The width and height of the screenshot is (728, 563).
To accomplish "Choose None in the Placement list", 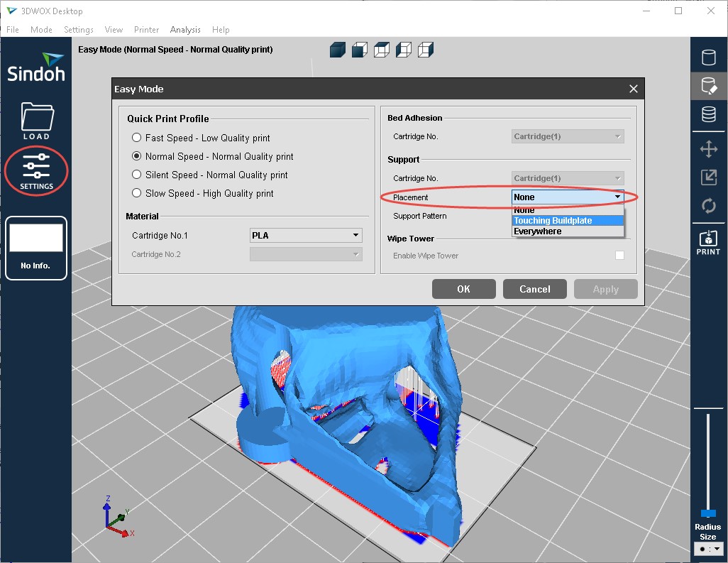I will (568, 210).
